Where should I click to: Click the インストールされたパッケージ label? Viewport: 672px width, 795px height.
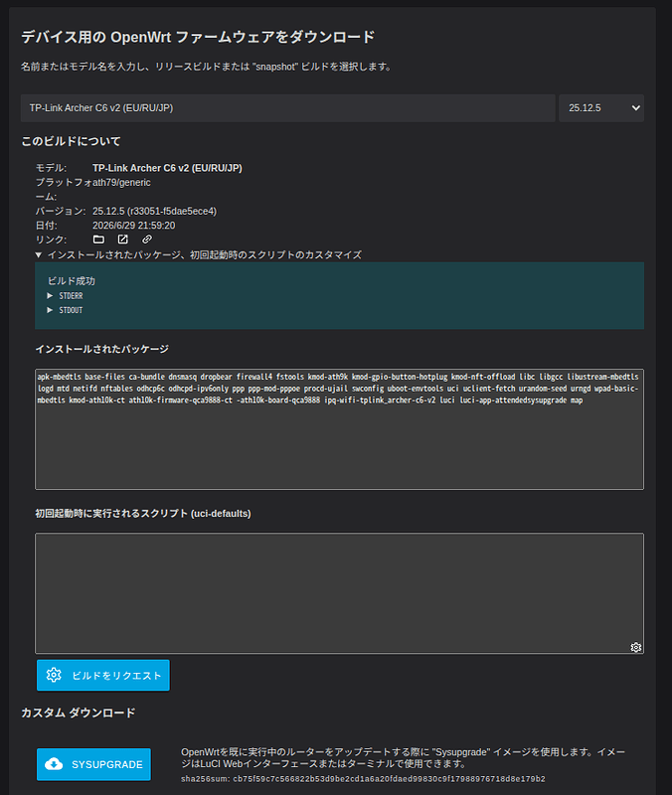click(102, 349)
